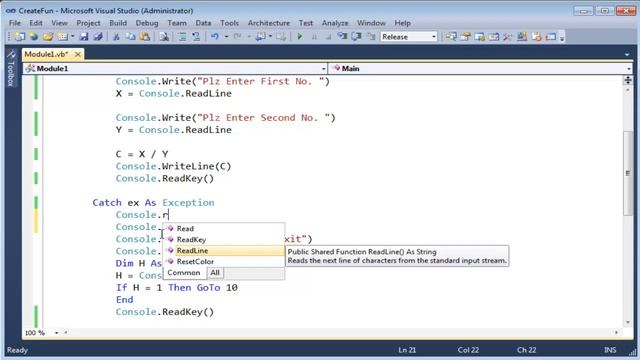Open the Build menu
The image size is (640, 360).
[x=118, y=23]
